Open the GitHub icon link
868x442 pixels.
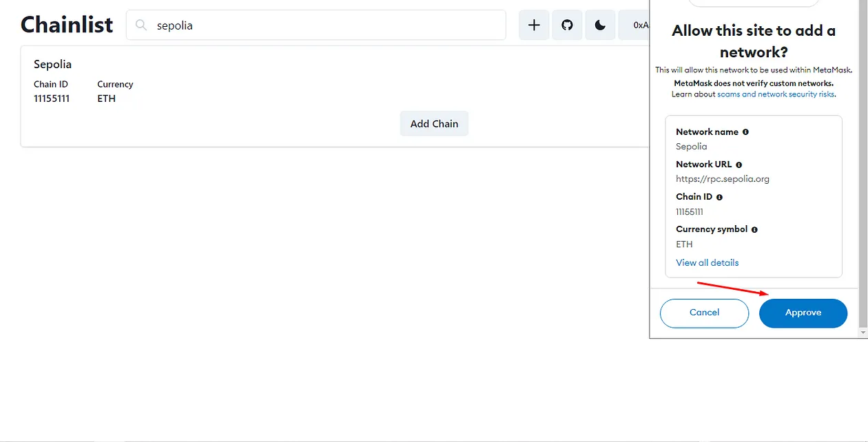pos(567,25)
